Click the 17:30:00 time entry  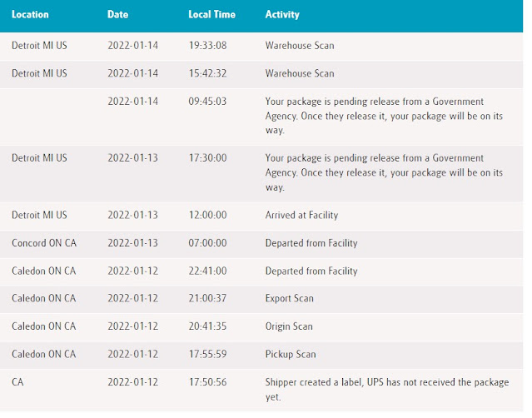click(207, 158)
